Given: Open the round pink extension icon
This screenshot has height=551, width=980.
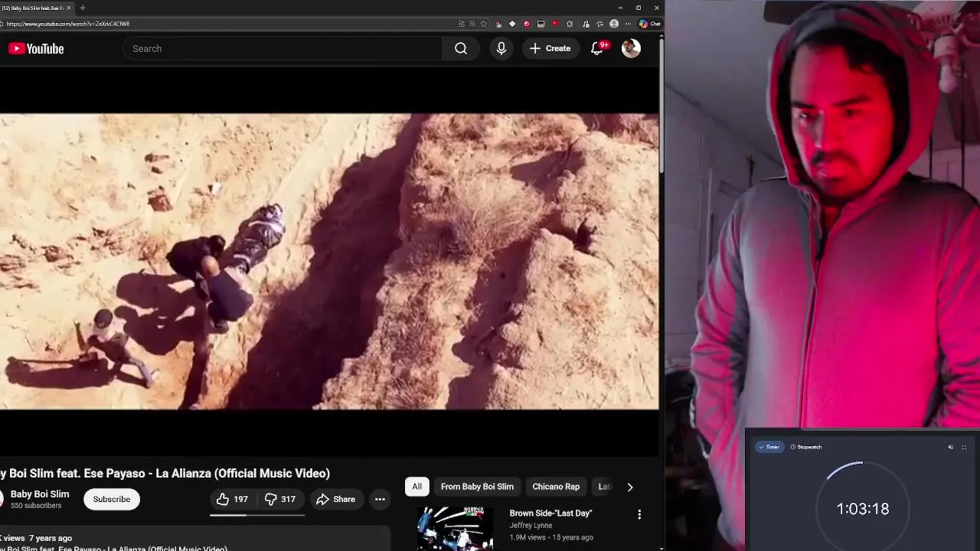Looking at the screenshot, I should (x=527, y=24).
